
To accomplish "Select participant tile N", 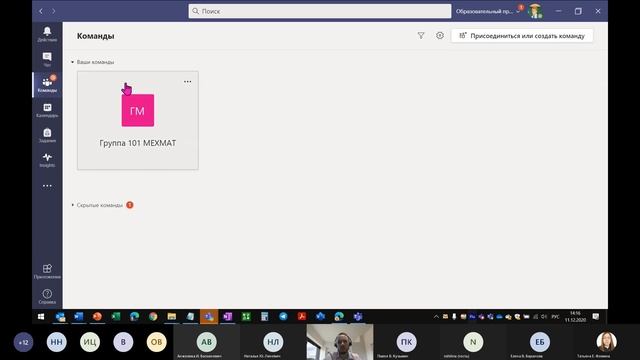I will [473, 342].
